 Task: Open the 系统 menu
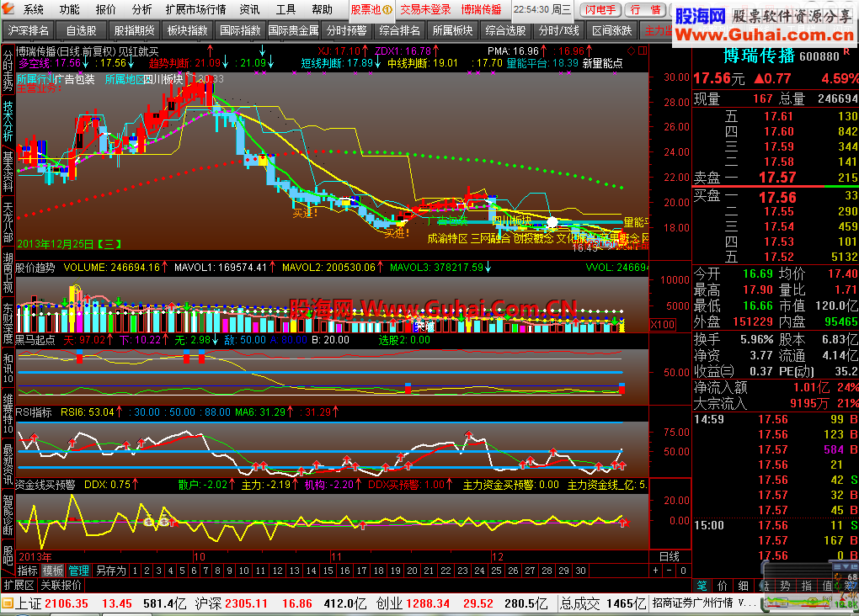(x=34, y=9)
